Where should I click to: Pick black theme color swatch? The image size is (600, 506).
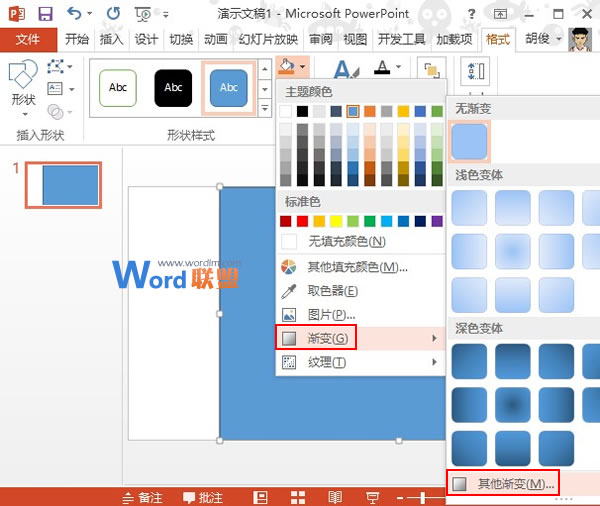click(302, 111)
